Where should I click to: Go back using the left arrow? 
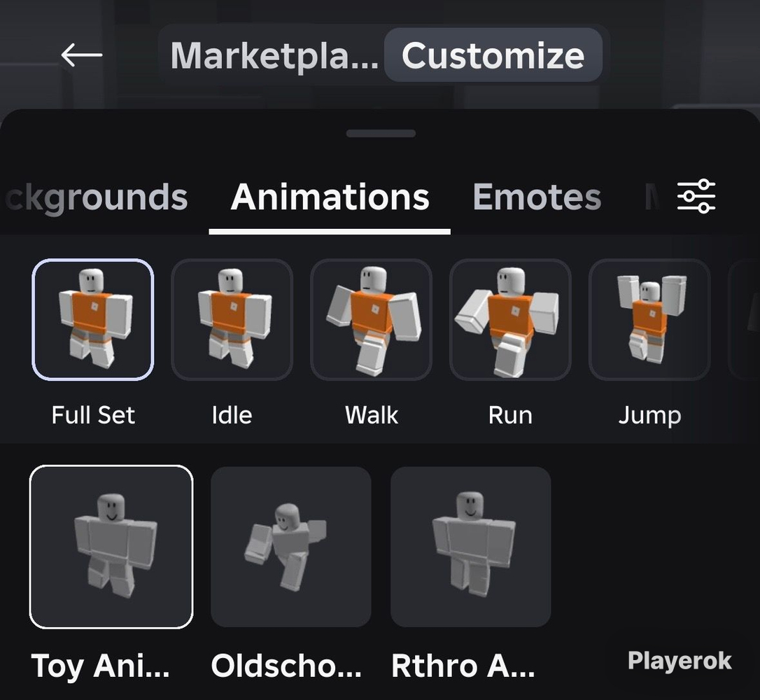(x=81, y=55)
